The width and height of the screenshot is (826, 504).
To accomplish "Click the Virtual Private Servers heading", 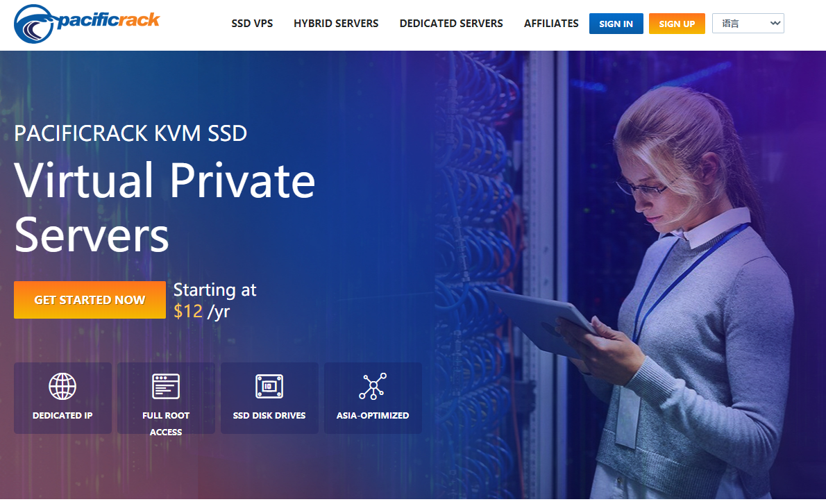I will (165, 208).
